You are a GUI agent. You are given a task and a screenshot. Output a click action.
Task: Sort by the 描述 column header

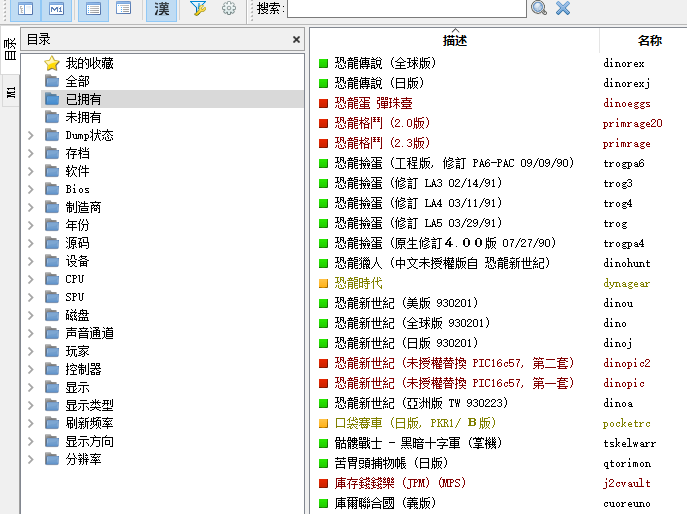click(455, 41)
